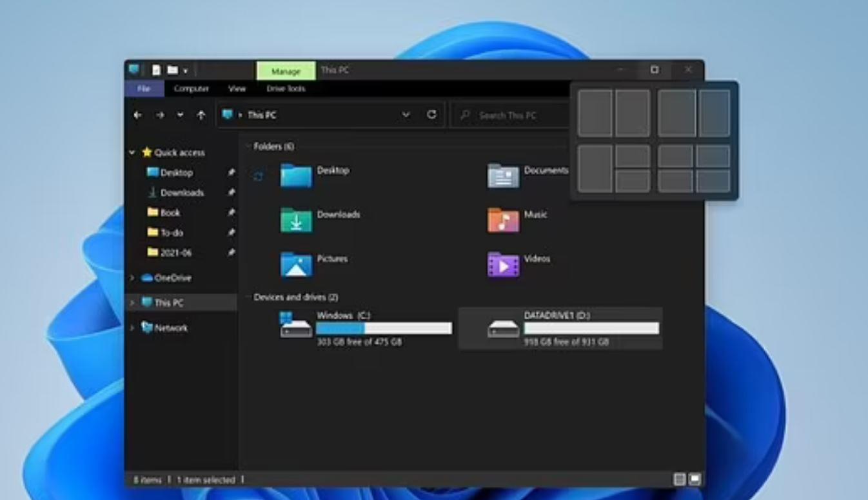Switch to Large icons view in status bar
The height and width of the screenshot is (500, 868).
tap(695, 479)
